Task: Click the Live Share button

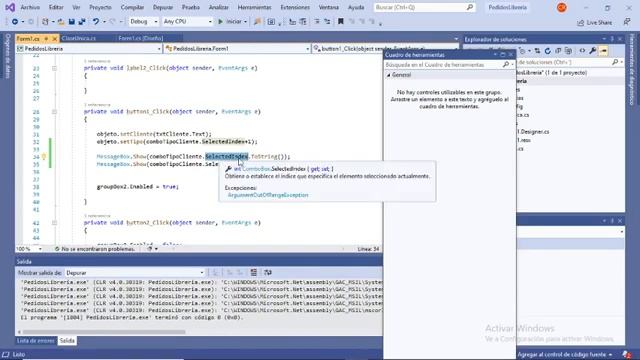Action: [x=594, y=22]
